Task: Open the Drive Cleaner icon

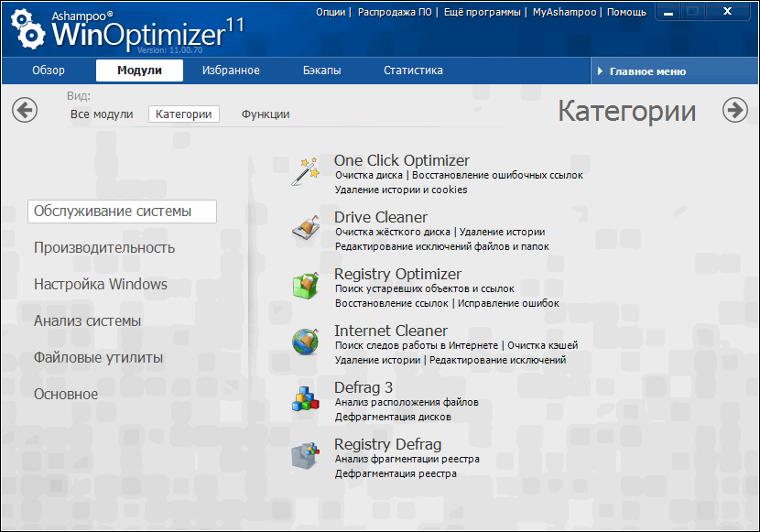Action: pos(305,228)
